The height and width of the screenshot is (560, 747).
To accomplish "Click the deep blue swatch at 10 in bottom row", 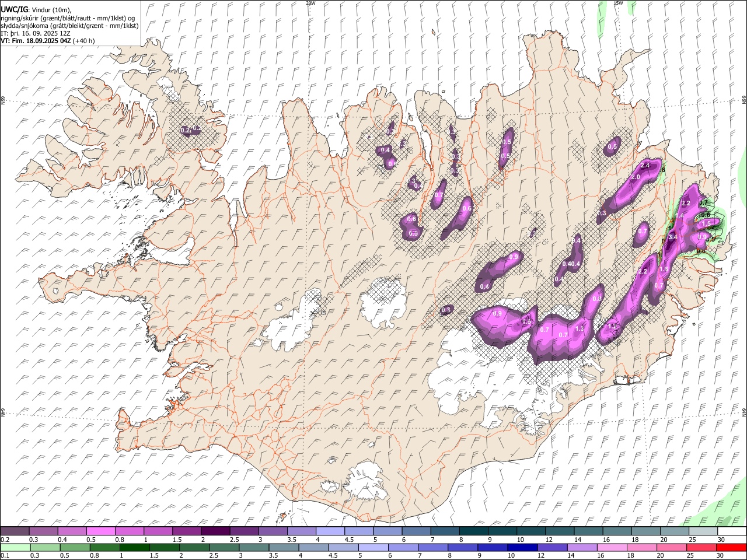I will pos(522,548).
